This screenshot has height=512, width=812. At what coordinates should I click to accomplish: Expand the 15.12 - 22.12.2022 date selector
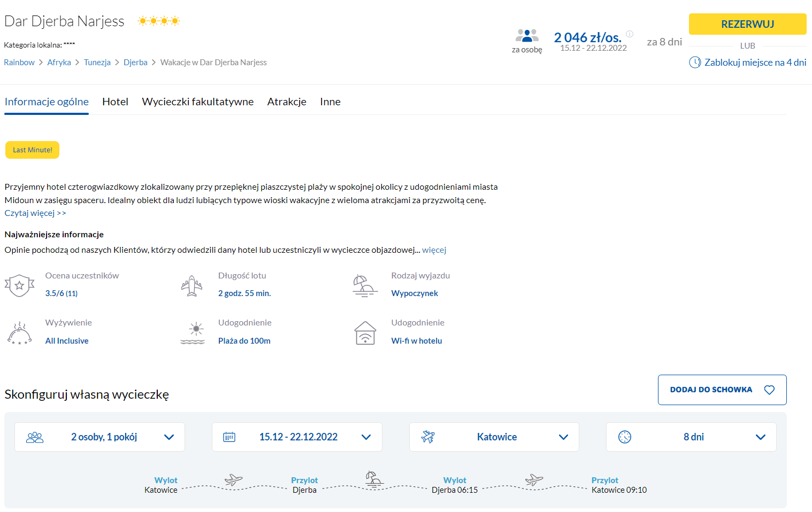coord(297,437)
